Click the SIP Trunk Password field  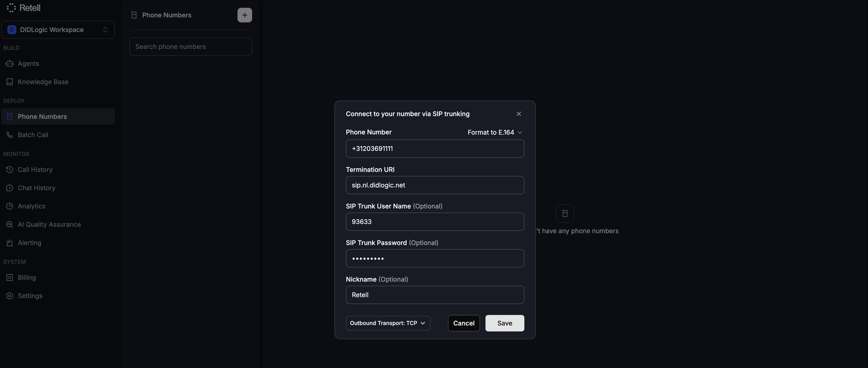[x=435, y=258]
